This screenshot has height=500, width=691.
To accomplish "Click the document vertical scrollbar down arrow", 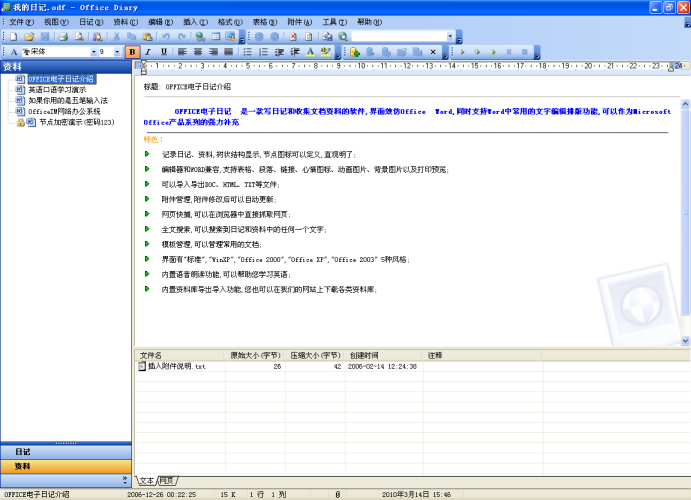I will [x=685, y=341].
